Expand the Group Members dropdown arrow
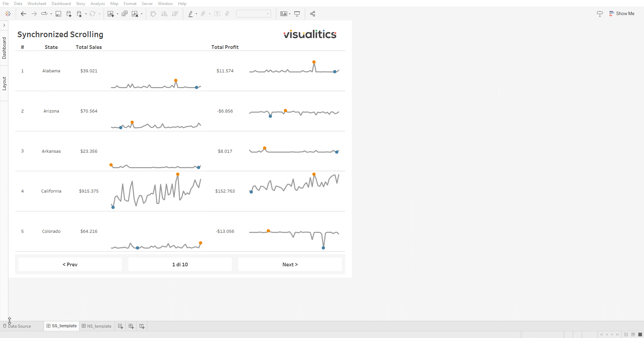The image size is (644, 338). click(x=210, y=14)
